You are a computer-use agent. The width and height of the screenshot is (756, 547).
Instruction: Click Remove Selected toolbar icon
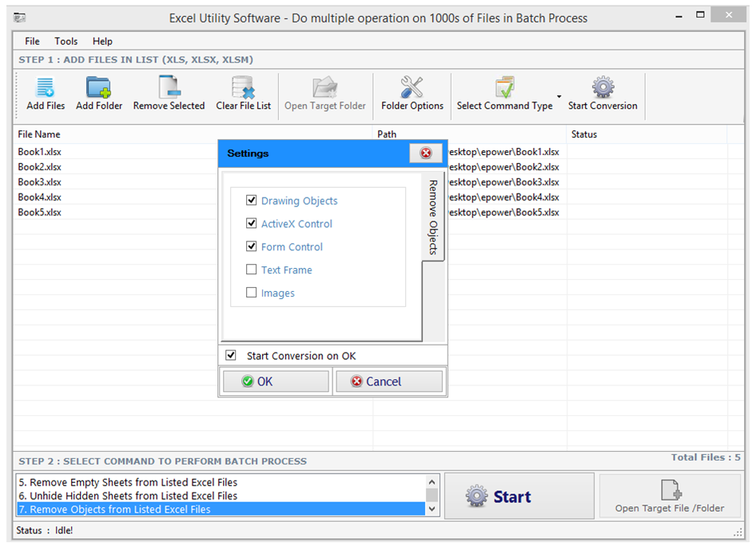click(x=169, y=87)
